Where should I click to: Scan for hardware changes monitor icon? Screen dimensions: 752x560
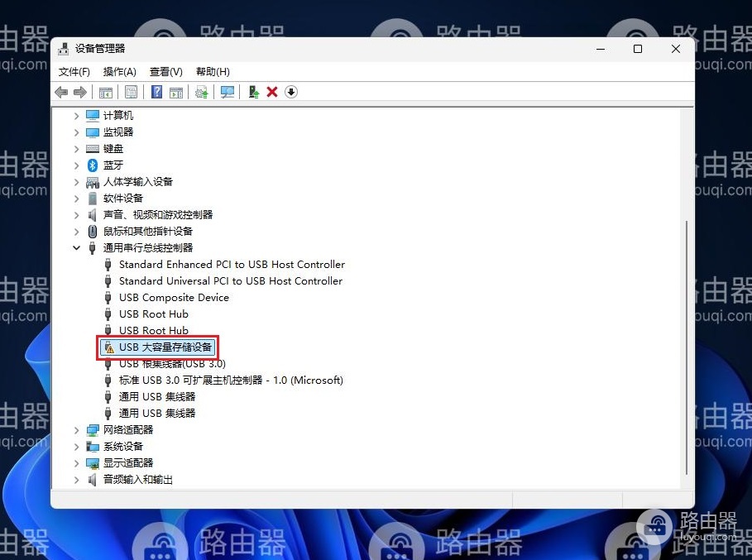click(228, 92)
